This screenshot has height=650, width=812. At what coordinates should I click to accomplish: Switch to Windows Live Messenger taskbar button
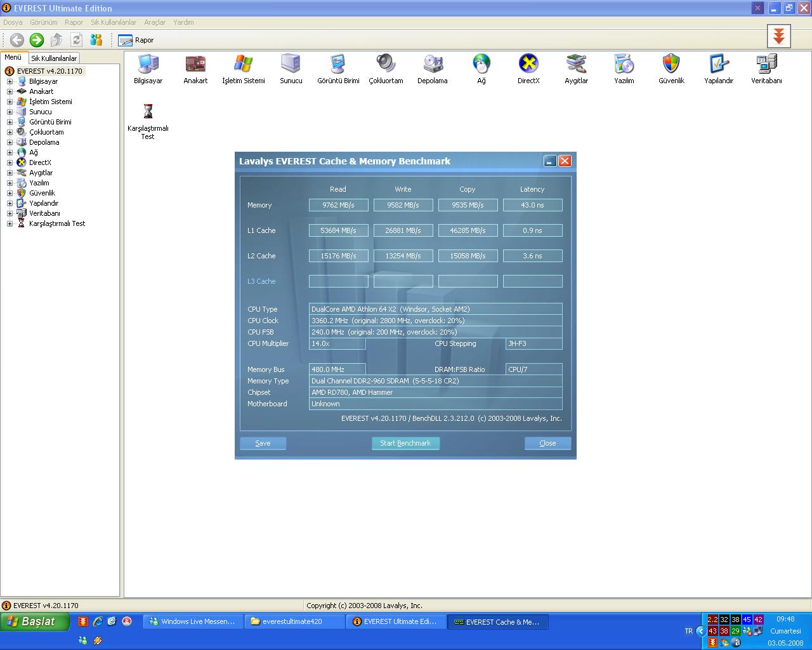(193, 621)
